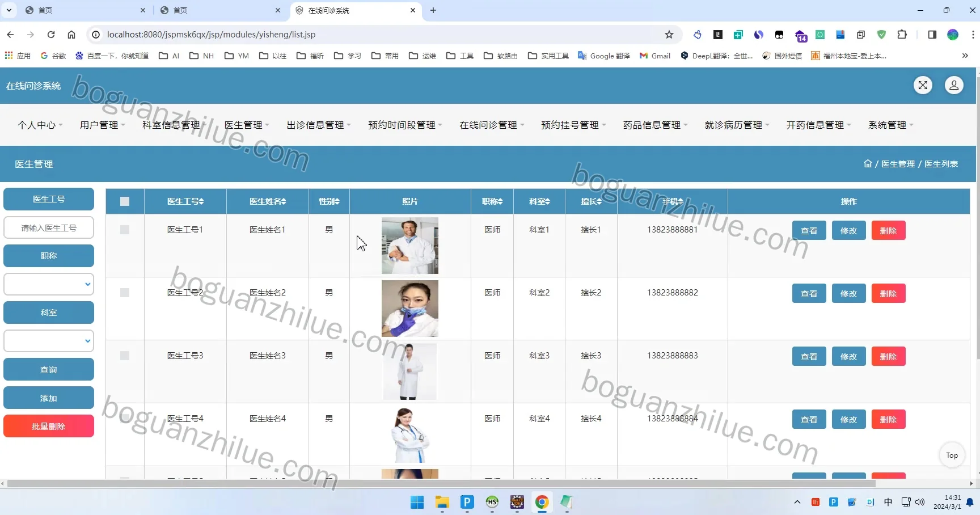
Task: Click the 批量删除 batch delete button
Action: point(49,426)
